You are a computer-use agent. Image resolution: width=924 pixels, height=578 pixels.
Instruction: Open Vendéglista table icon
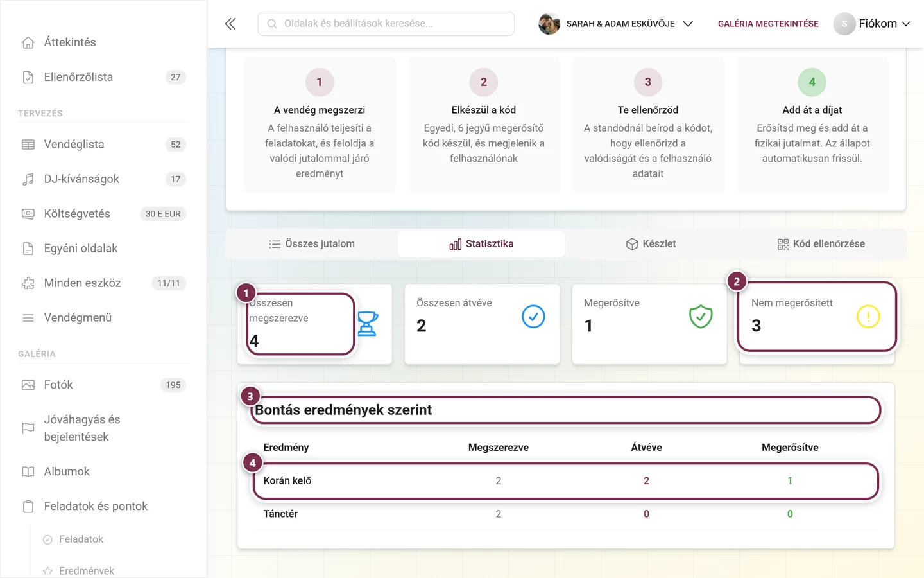28,144
